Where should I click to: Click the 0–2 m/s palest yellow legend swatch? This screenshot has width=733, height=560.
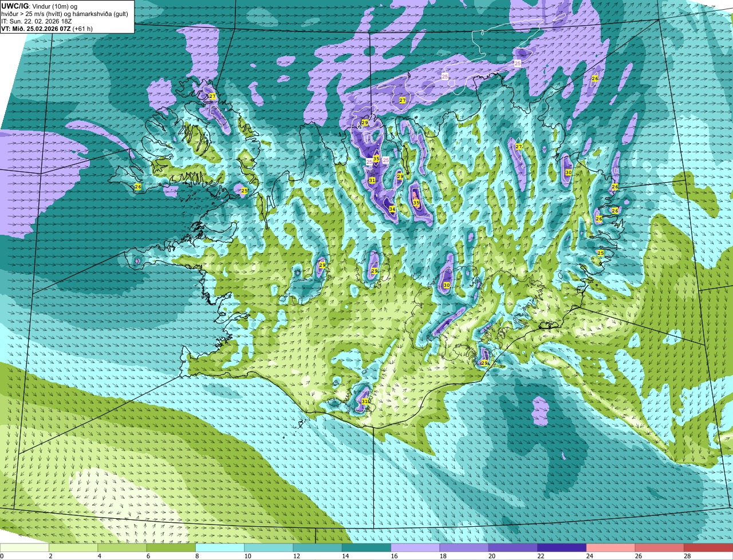(25, 547)
